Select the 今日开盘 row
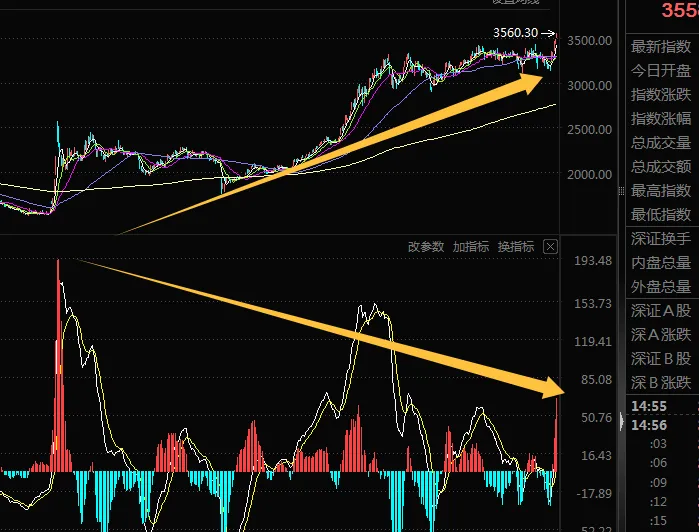Image resolution: width=699 pixels, height=532 pixels. coord(662,70)
